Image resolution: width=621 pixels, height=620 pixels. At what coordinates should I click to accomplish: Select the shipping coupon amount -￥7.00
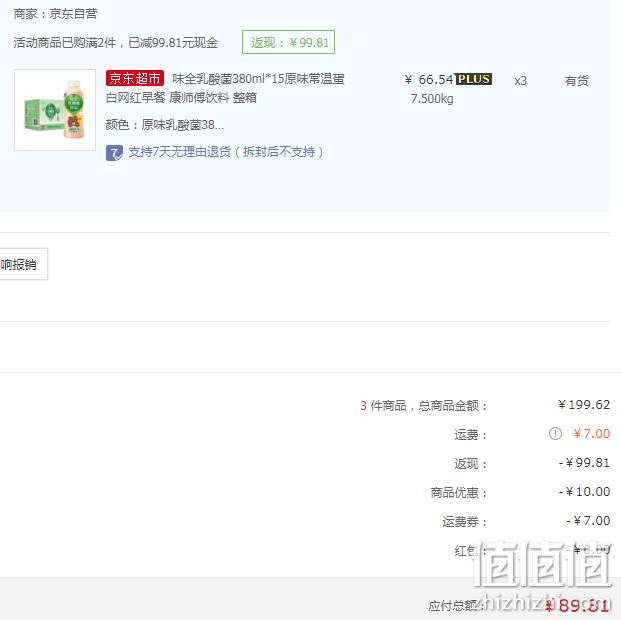coord(588,521)
